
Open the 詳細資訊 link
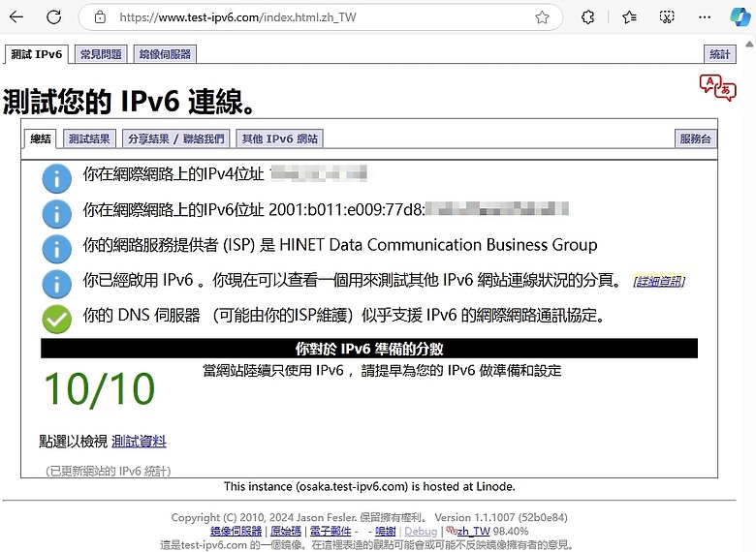click(659, 281)
